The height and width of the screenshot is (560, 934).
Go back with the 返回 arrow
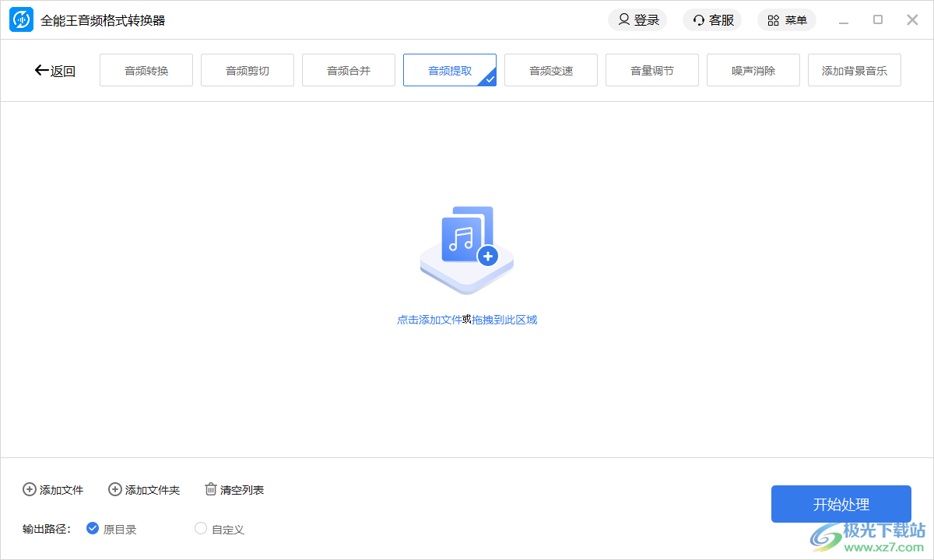(x=54, y=71)
